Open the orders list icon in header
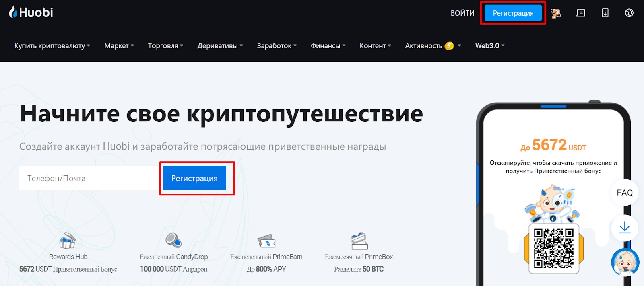Screen dimensions: 644x286 (x=580, y=13)
